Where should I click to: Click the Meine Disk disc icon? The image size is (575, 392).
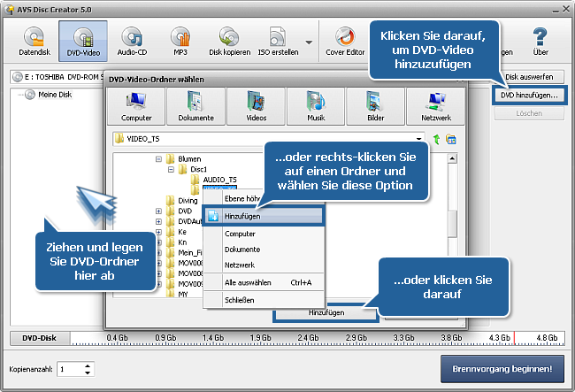[x=30, y=95]
